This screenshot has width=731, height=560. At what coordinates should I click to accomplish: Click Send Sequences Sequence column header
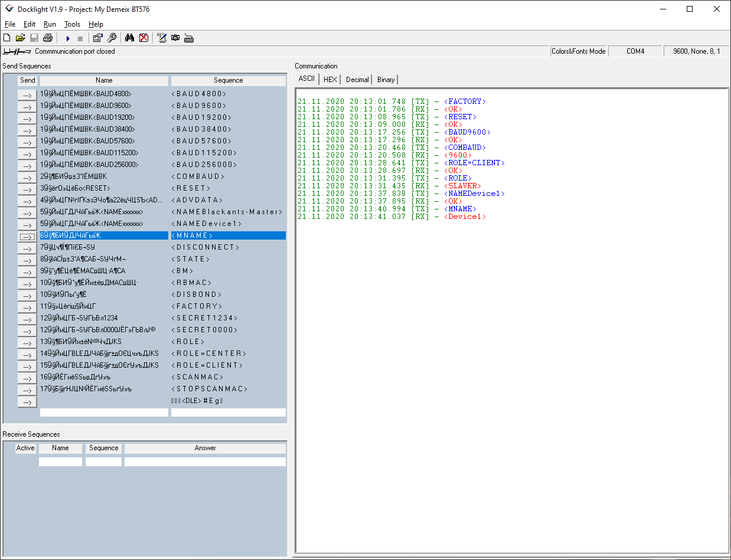pyautogui.click(x=229, y=80)
